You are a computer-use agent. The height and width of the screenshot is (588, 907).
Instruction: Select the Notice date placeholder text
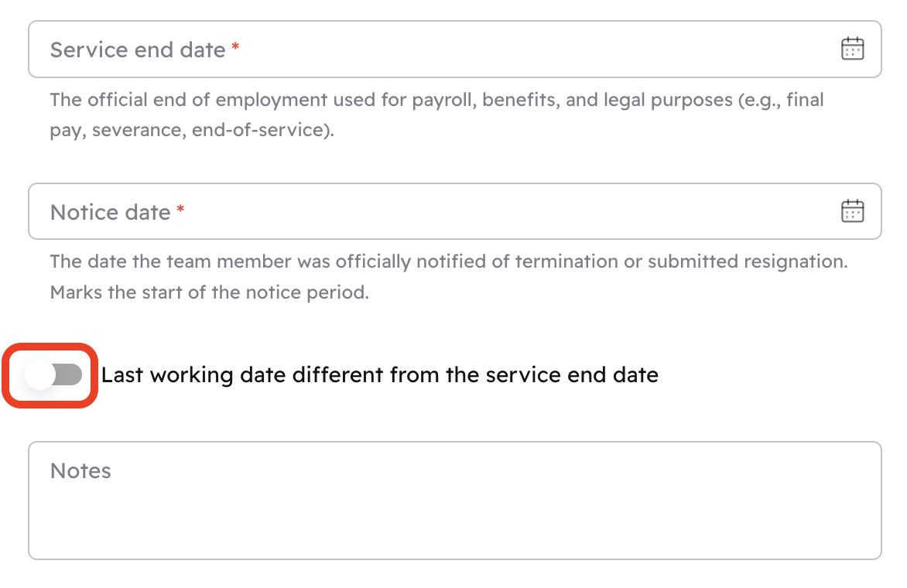[x=110, y=213]
